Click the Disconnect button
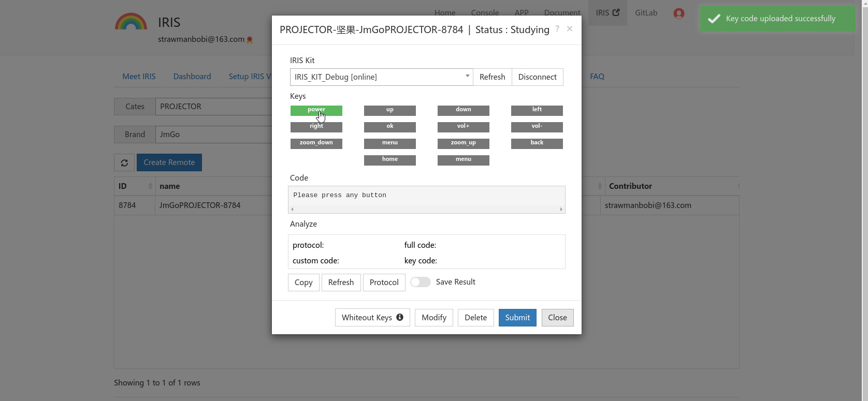Viewport: 868px width, 401px height. (537, 77)
